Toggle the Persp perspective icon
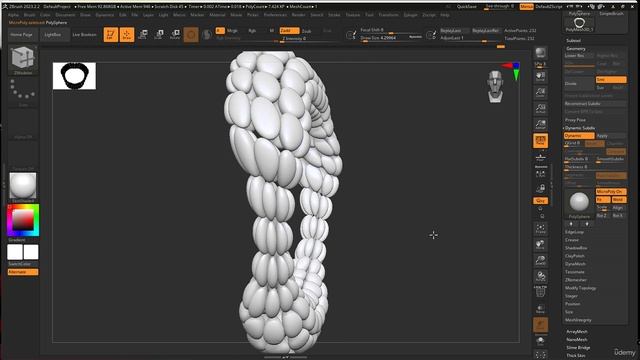 pyautogui.click(x=540, y=141)
